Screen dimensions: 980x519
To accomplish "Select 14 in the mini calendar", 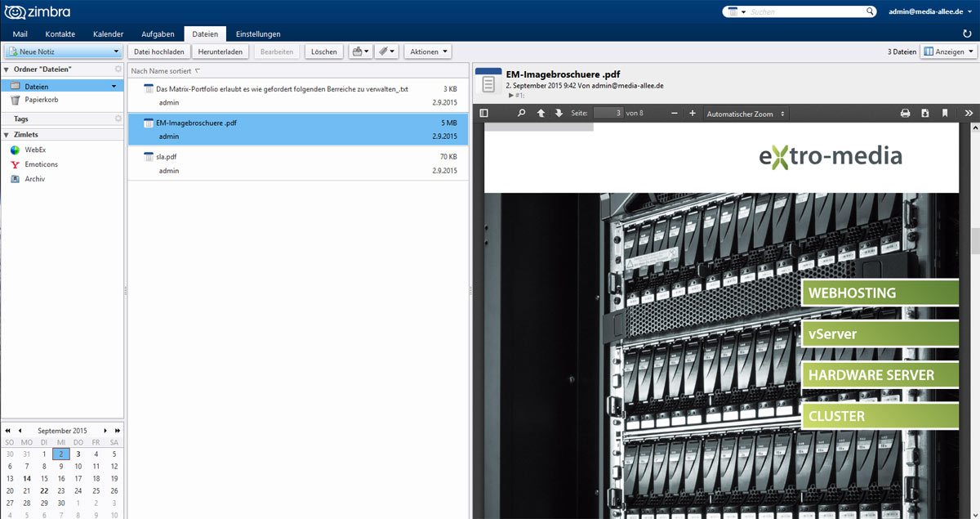I will click(x=27, y=478).
